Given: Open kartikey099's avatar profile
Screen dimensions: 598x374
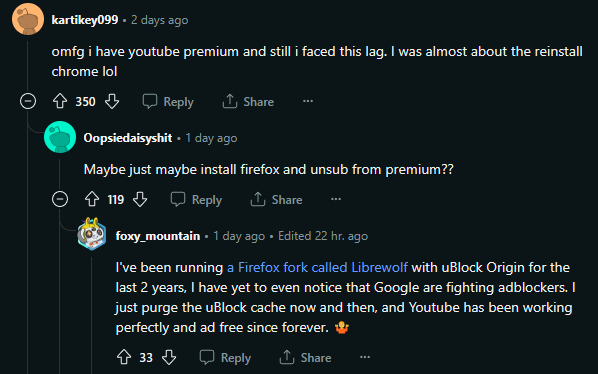Looking at the screenshot, I should [28, 19].
